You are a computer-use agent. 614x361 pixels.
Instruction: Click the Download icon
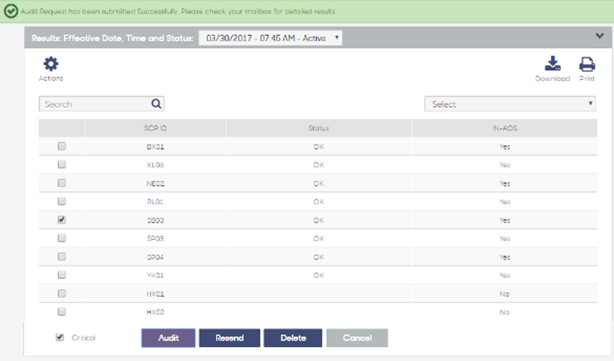[x=553, y=63]
